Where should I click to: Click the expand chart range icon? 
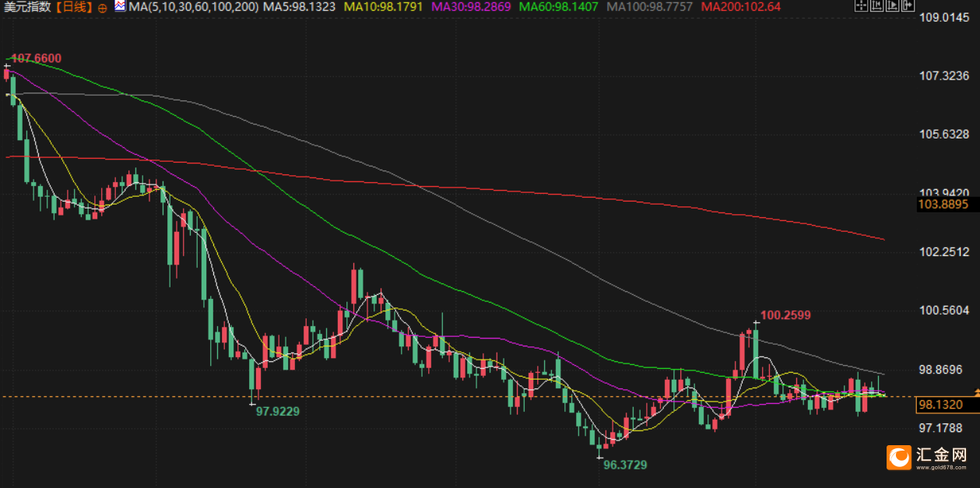click(x=892, y=5)
